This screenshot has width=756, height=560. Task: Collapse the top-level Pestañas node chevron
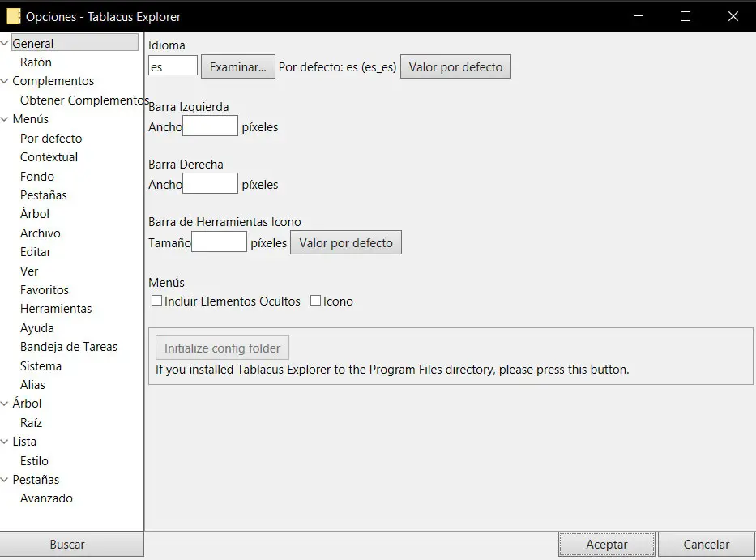[4, 480]
